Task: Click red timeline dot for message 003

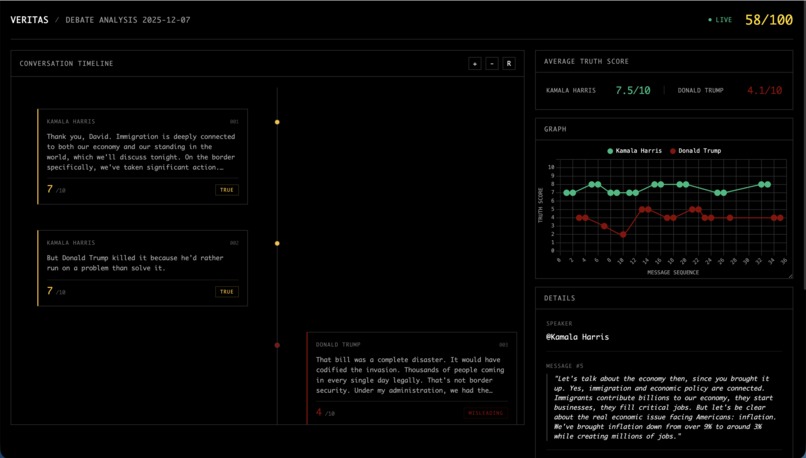Action: 277,345
